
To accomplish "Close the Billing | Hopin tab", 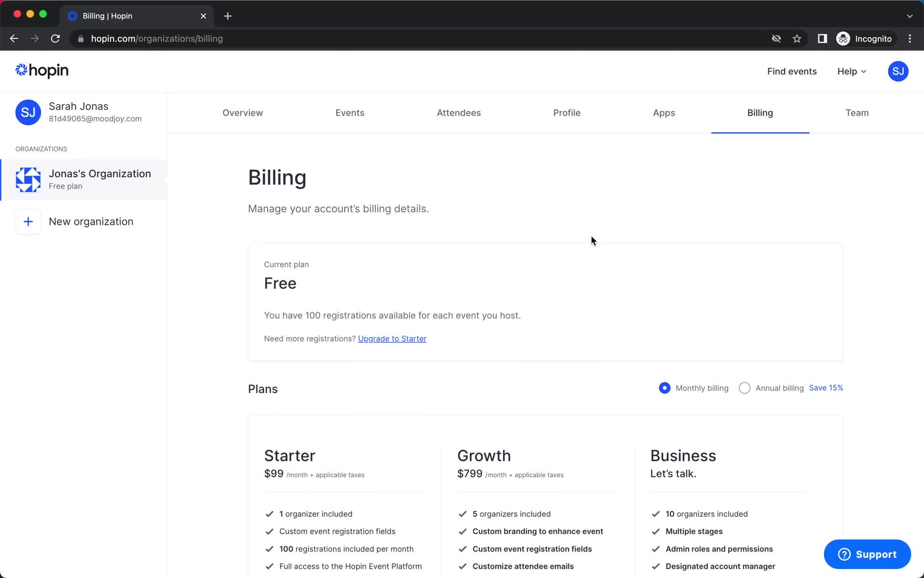I will (x=203, y=16).
